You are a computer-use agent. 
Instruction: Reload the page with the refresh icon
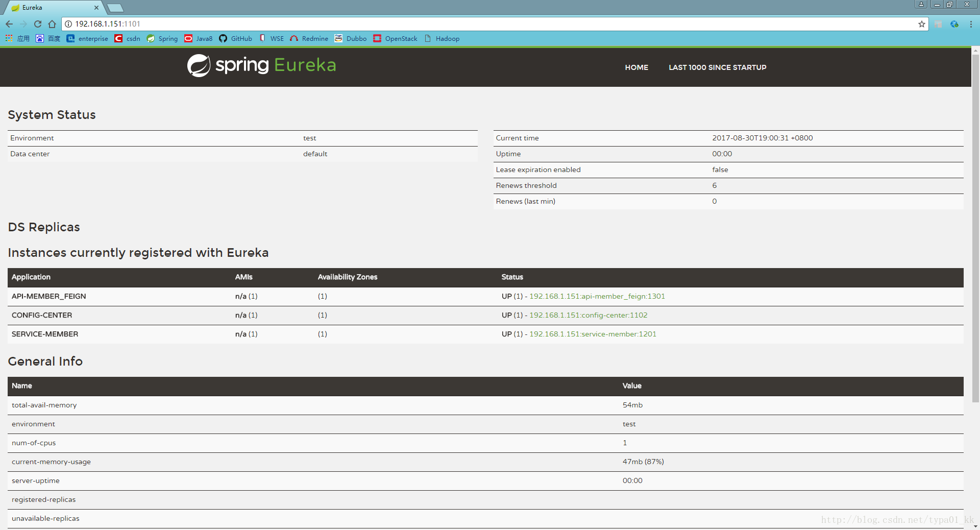(38, 24)
